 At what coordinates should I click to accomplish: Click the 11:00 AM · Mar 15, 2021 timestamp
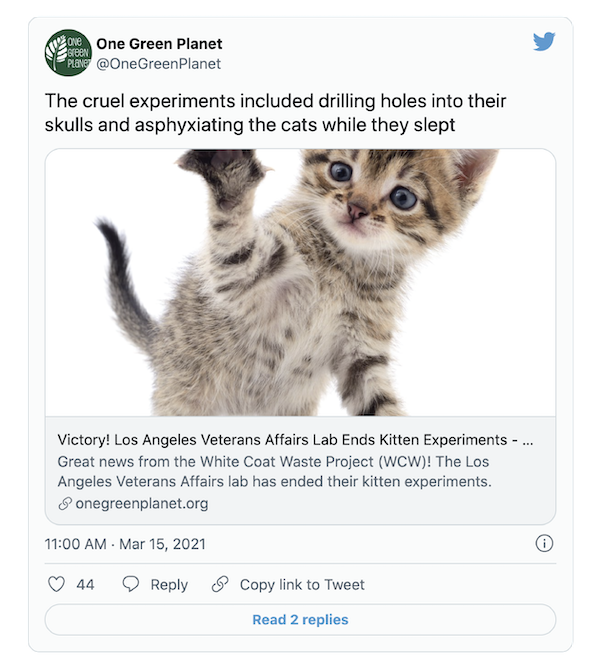(125, 544)
